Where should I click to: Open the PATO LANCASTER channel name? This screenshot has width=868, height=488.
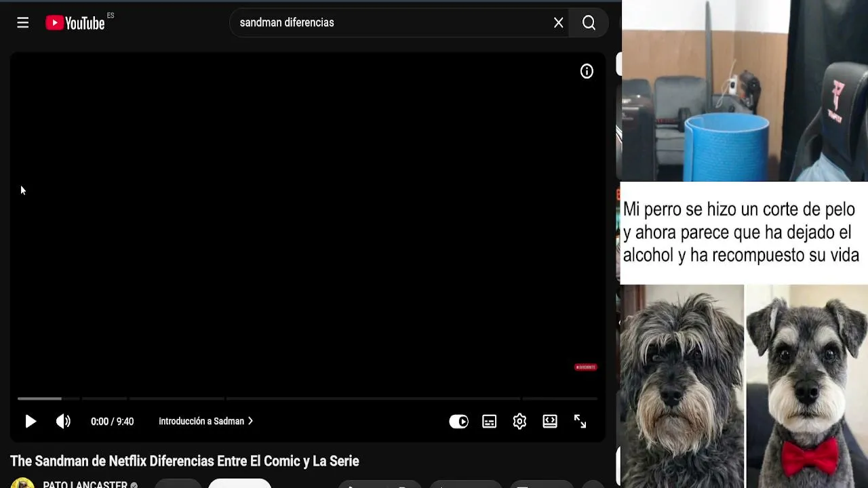coord(85,485)
